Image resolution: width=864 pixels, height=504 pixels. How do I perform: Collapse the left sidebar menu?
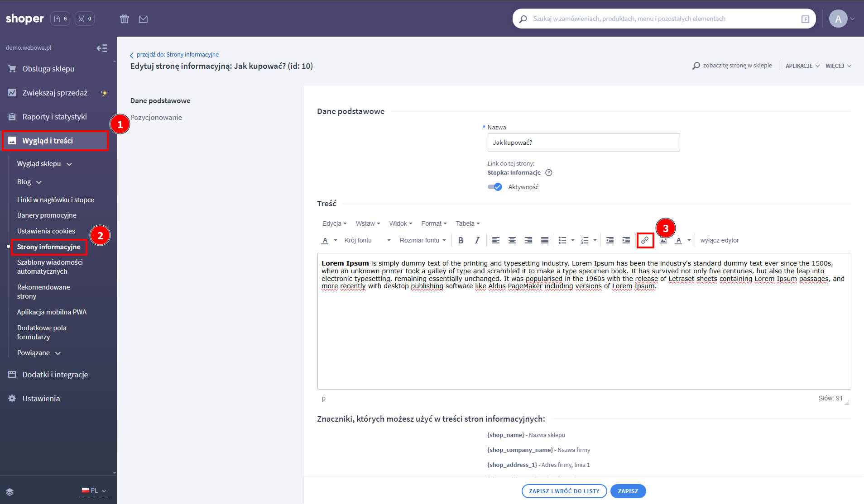tap(102, 48)
